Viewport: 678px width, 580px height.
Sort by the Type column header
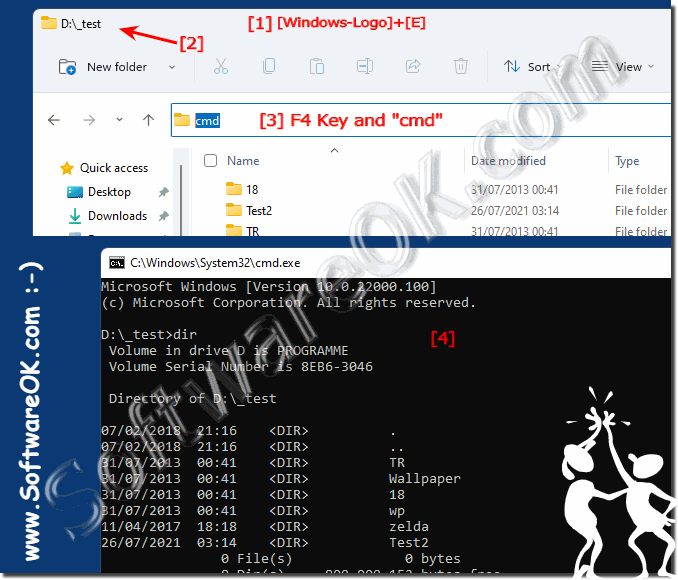coord(627,161)
